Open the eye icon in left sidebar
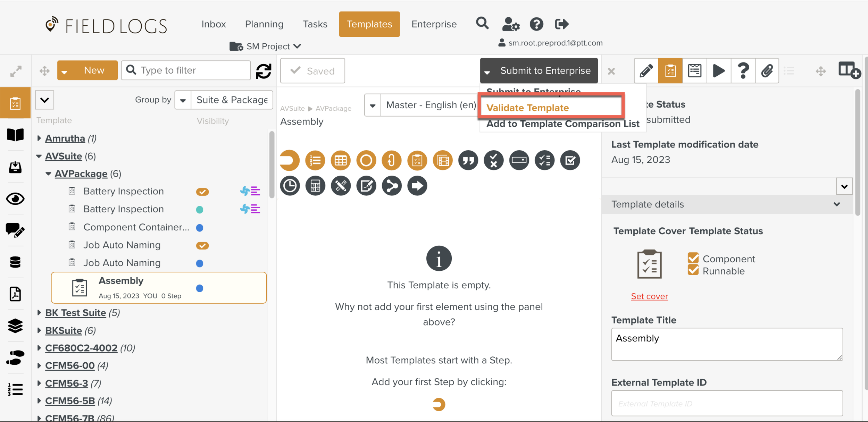The image size is (868, 422). pos(15,199)
